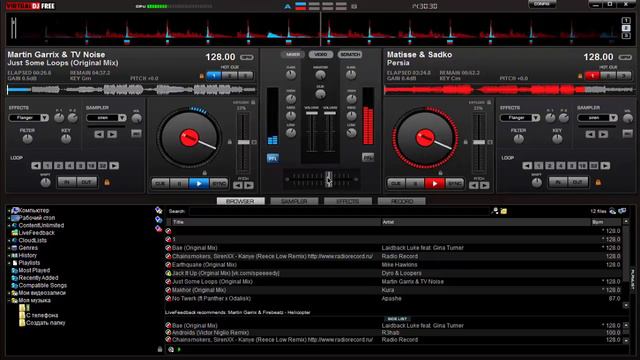Click the yellow folder icon beside search
This screenshot has width=640, height=360.
(x=504, y=211)
